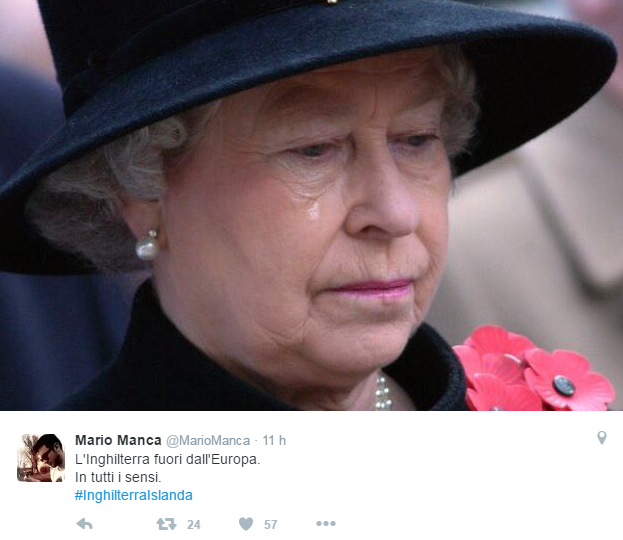Click the location pin icon
The width and height of the screenshot is (623, 540).
pos(602,438)
